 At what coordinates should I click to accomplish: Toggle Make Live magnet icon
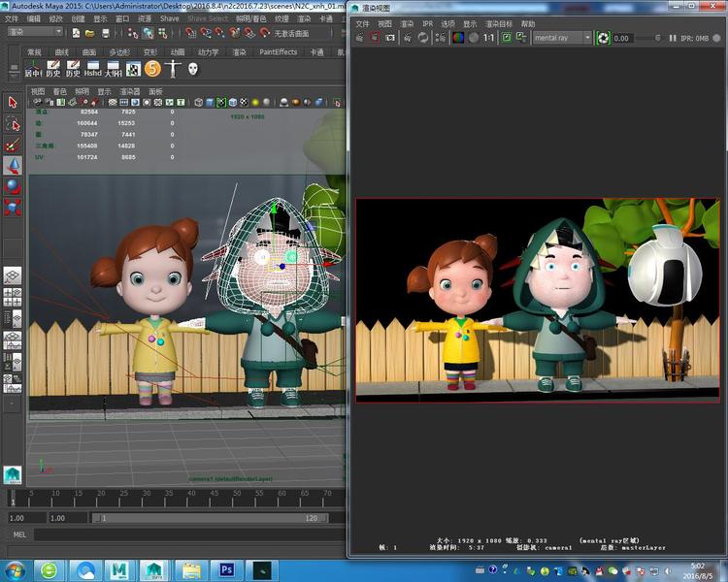[x=265, y=33]
